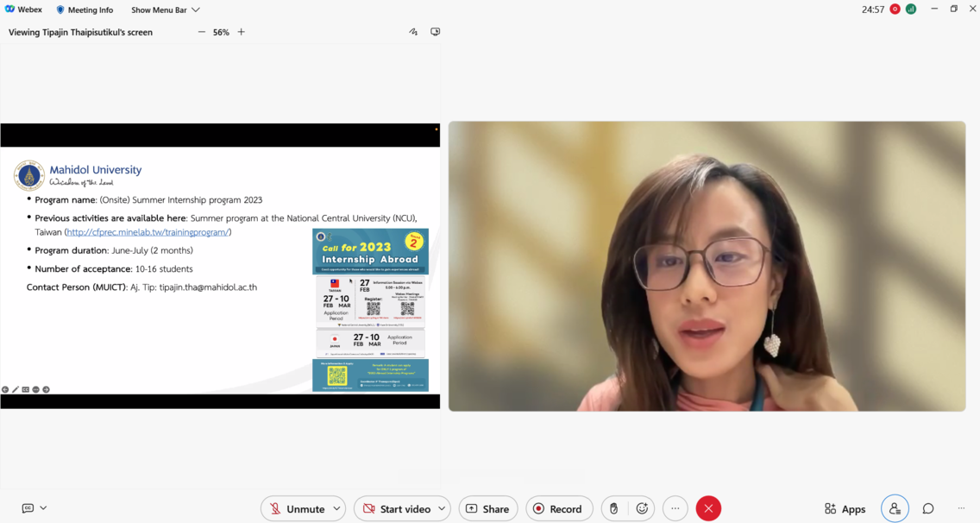
Task: Click the red leave meeting button
Action: tap(708, 508)
